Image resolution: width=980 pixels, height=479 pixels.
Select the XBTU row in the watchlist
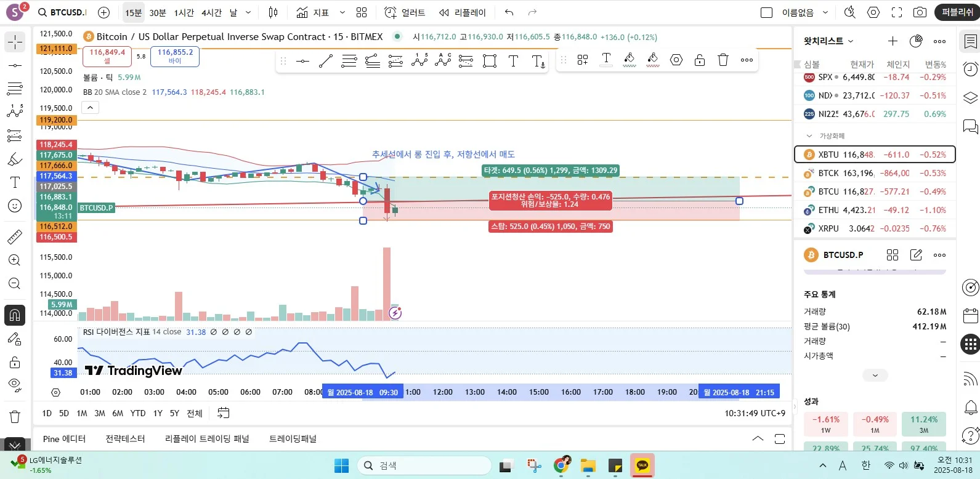click(875, 155)
